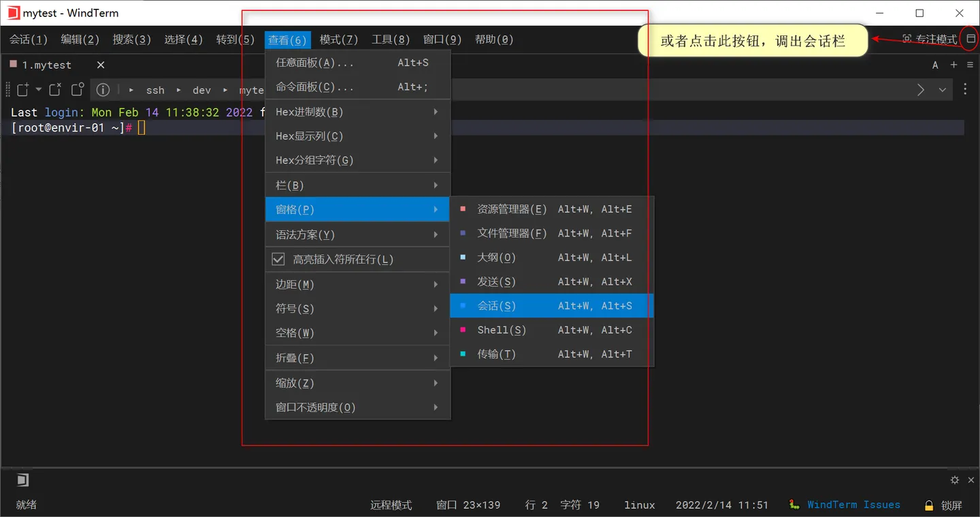Choose 文件管理器(F) from the submenu
Image resolution: width=980 pixels, height=517 pixels.
coord(552,233)
